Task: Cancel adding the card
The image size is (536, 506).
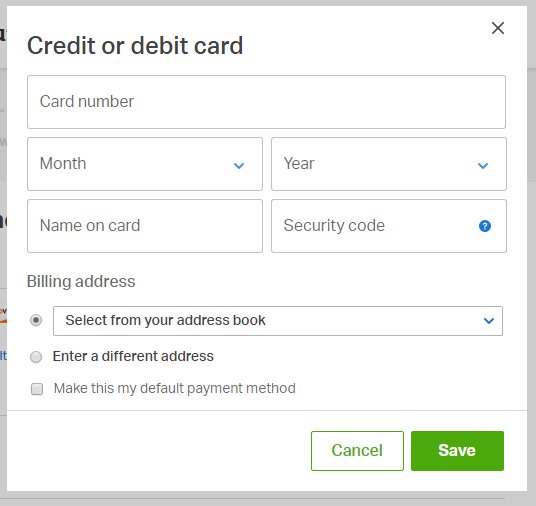Action: click(x=357, y=451)
